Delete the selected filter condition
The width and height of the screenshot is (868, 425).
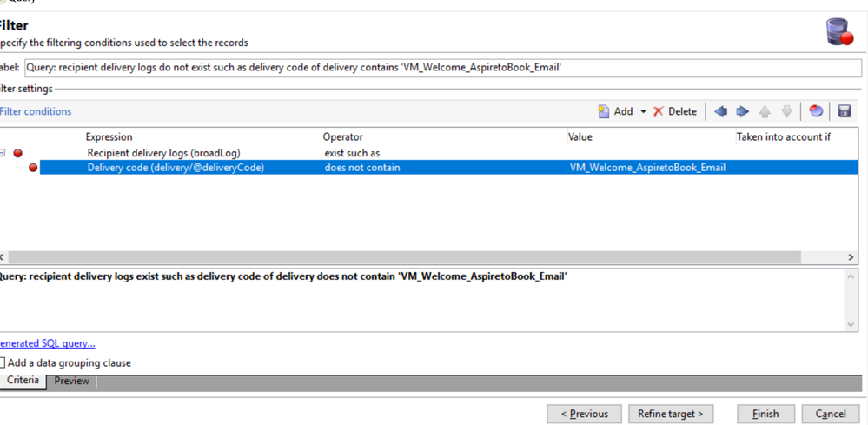pyautogui.click(x=675, y=111)
